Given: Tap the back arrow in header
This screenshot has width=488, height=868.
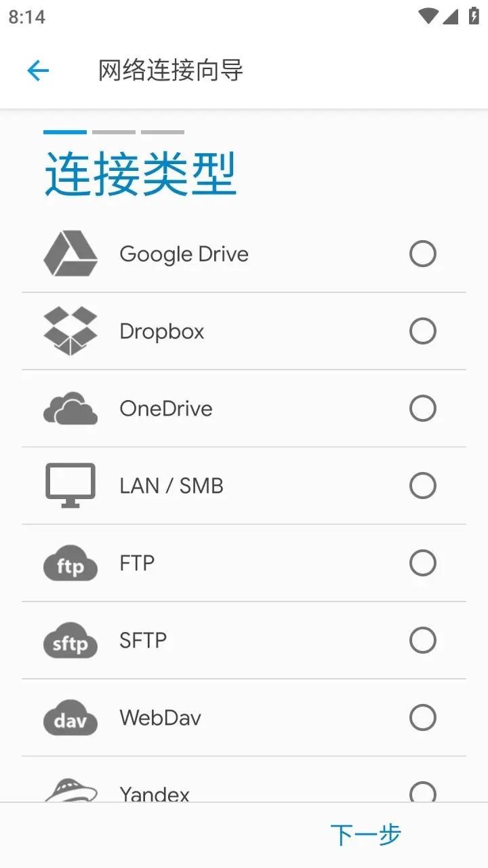Looking at the screenshot, I should (x=38, y=71).
